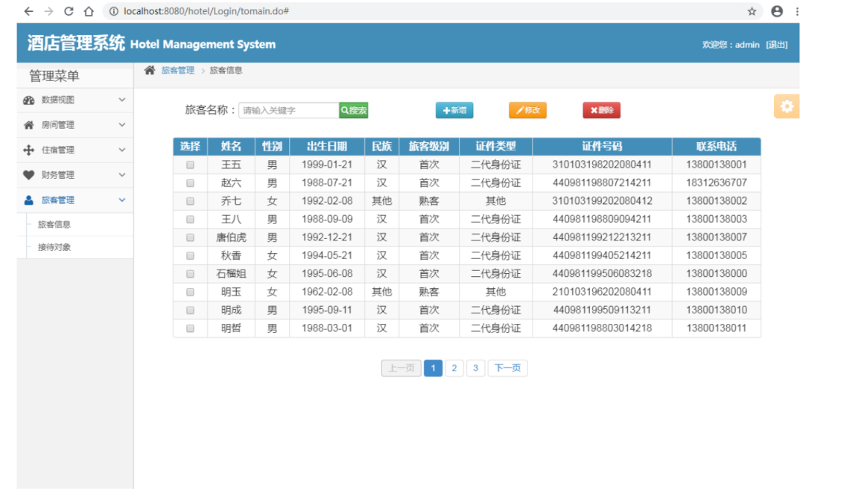This screenshot has width=841, height=504.
Task: Select 旅客信息 in the sidebar submenu
Action: click(x=54, y=225)
